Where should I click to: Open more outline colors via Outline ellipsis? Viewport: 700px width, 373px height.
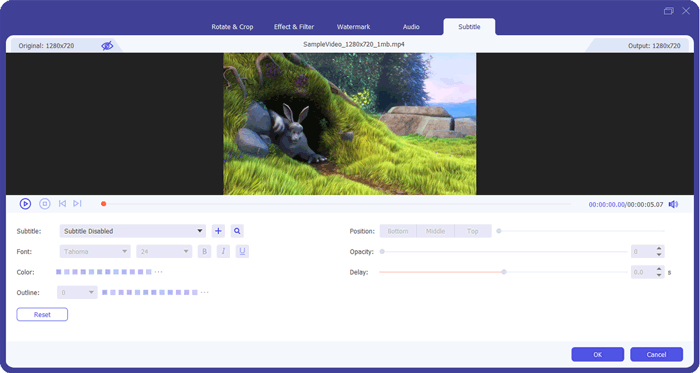pyautogui.click(x=204, y=293)
